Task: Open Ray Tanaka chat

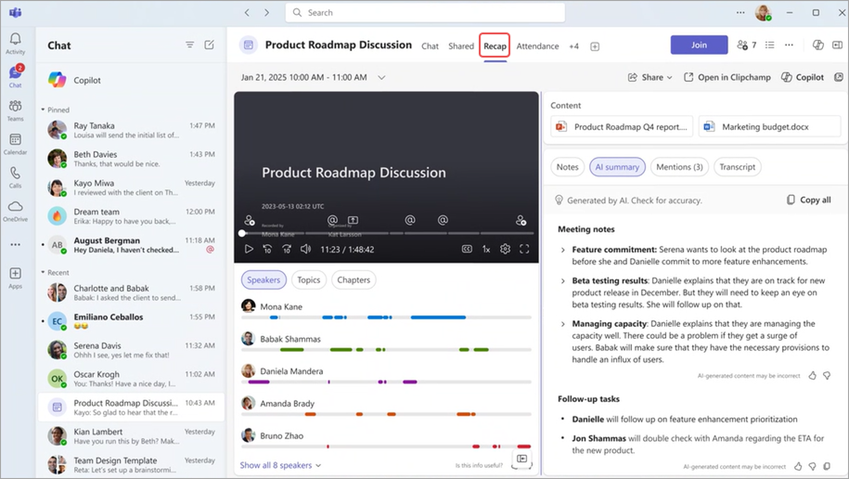Action: (x=132, y=130)
